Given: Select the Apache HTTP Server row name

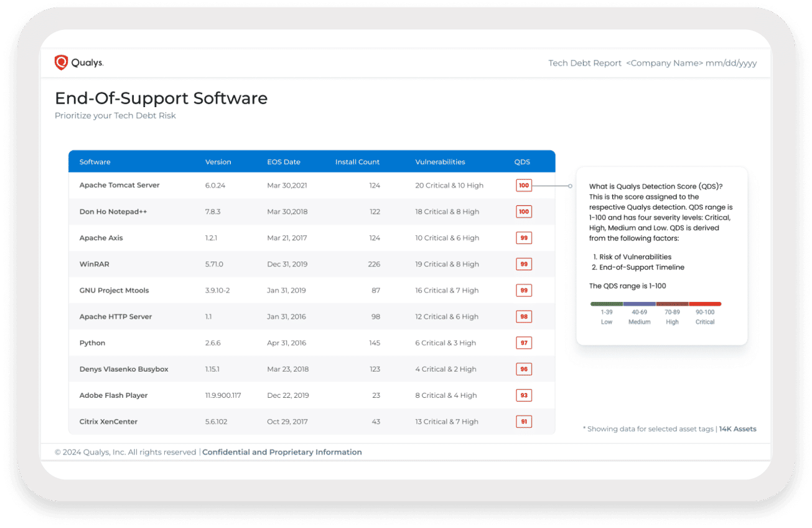Looking at the screenshot, I should pos(116,316).
